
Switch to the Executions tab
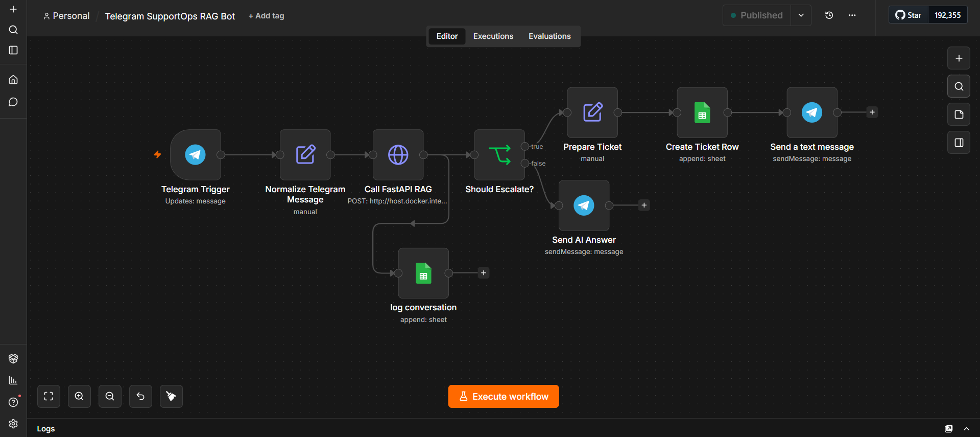(493, 36)
